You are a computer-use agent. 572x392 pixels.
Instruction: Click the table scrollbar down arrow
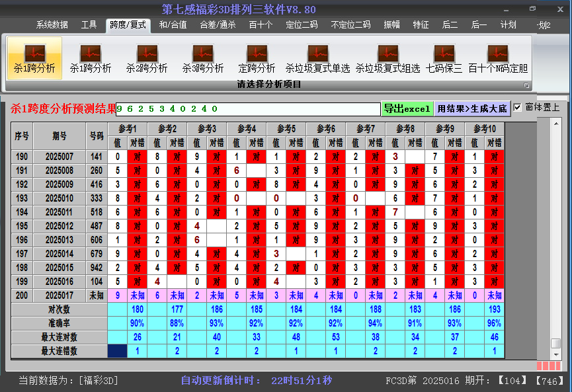click(x=556, y=354)
